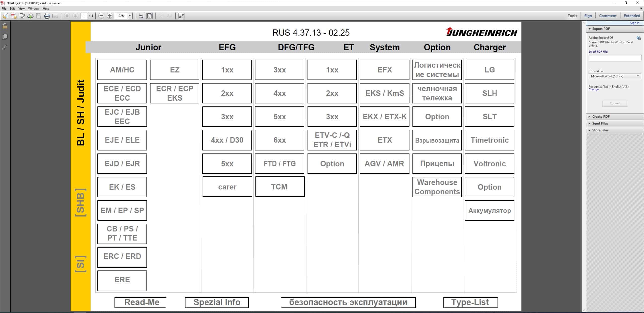Open the TCM box
This screenshot has height=313, width=644.
(280, 187)
